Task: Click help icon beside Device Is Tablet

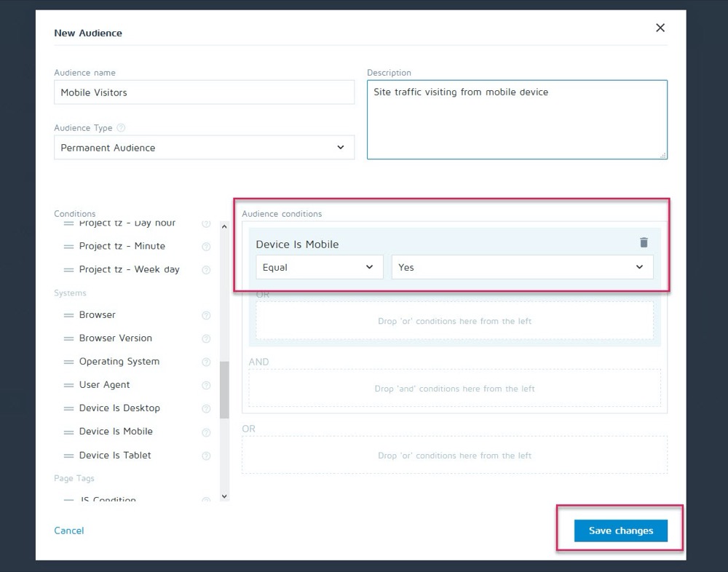Action: pos(206,456)
